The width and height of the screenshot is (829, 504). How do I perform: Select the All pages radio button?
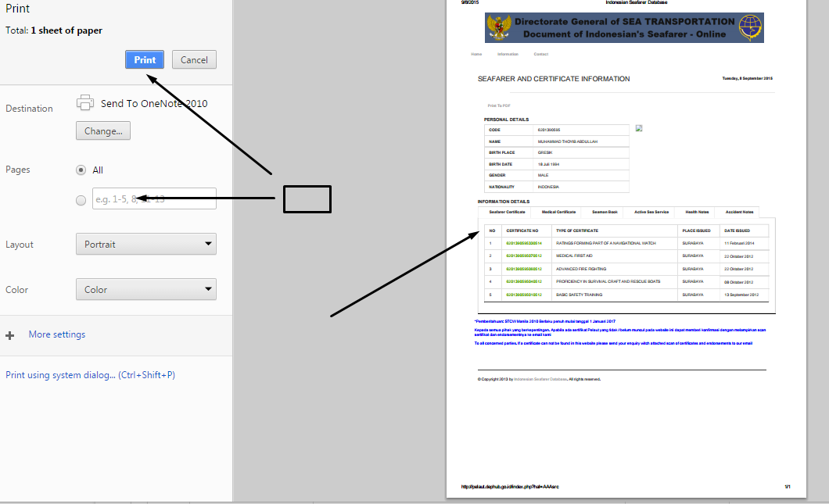pyautogui.click(x=81, y=170)
